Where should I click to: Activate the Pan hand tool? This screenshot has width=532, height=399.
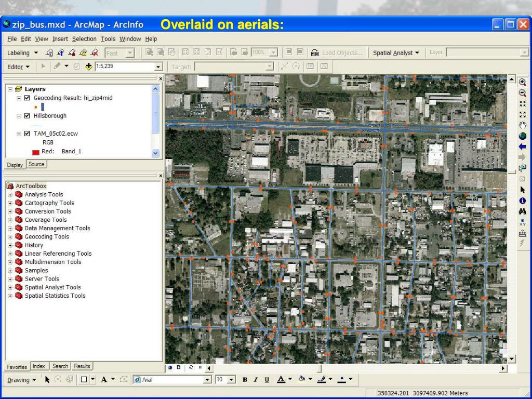click(x=523, y=125)
